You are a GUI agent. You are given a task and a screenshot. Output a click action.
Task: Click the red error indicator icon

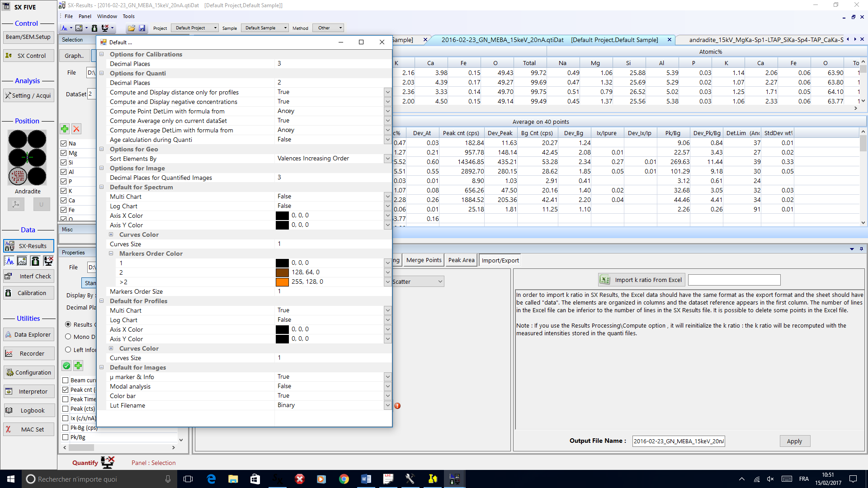(x=397, y=406)
